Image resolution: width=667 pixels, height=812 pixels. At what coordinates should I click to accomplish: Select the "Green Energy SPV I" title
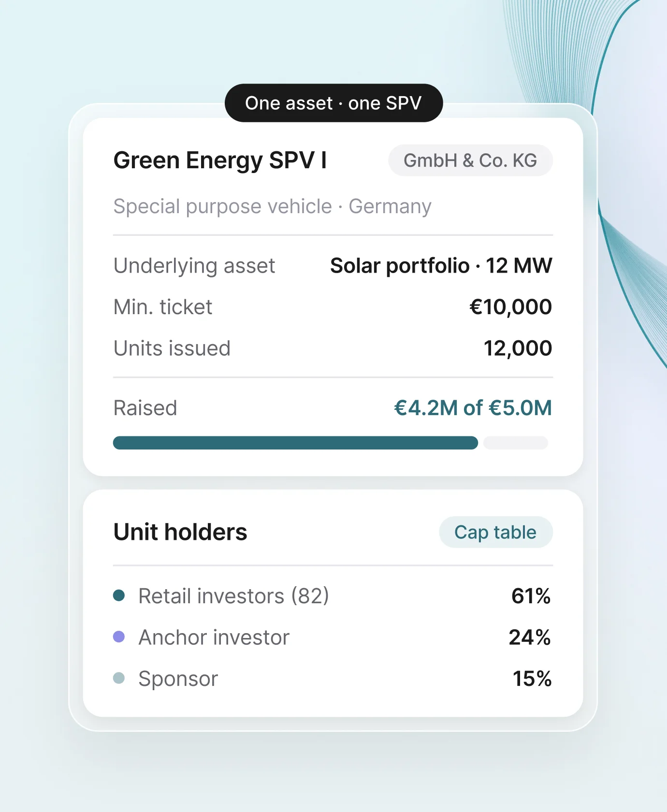(x=220, y=160)
